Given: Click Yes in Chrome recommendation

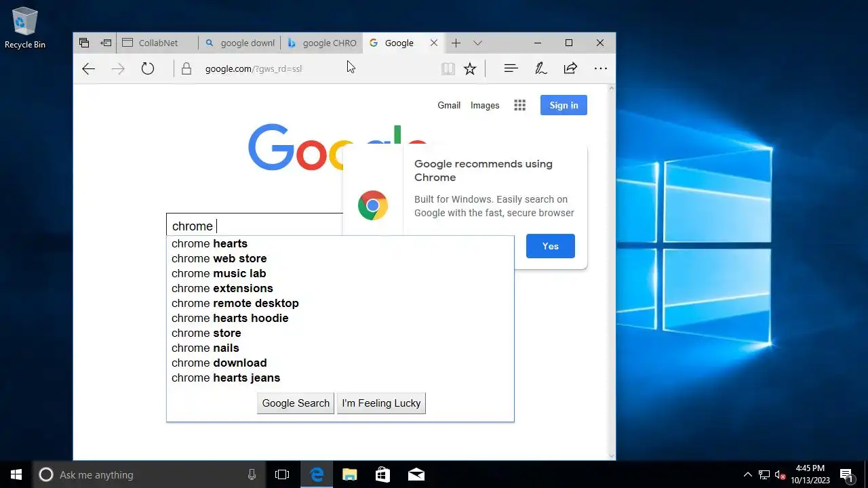Looking at the screenshot, I should coord(551,246).
